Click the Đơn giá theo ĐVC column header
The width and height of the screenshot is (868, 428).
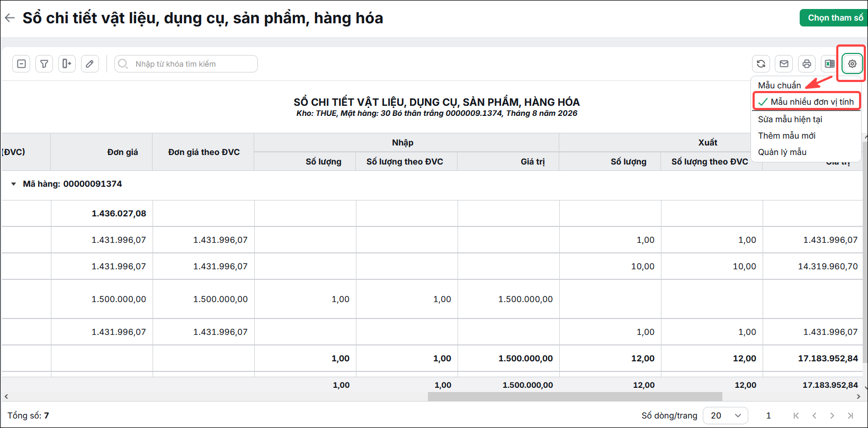click(203, 152)
